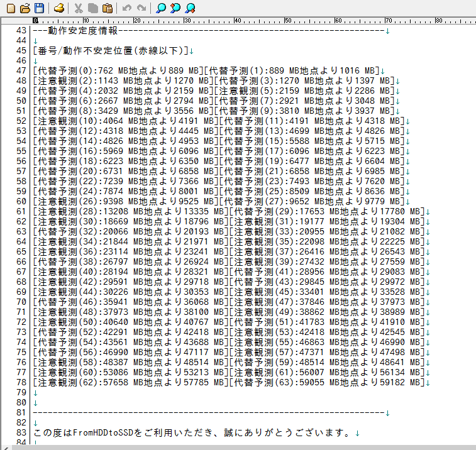Print the document with the printer icon
The height and width of the screenshot is (450, 476).
coord(59,8)
